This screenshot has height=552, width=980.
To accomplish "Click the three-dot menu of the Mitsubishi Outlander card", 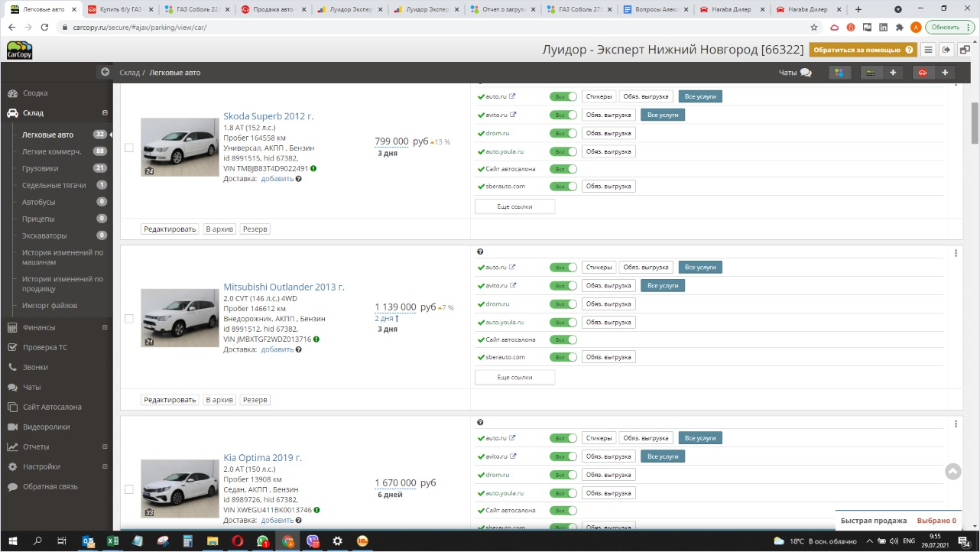I will pyautogui.click(x=956, y=253).
